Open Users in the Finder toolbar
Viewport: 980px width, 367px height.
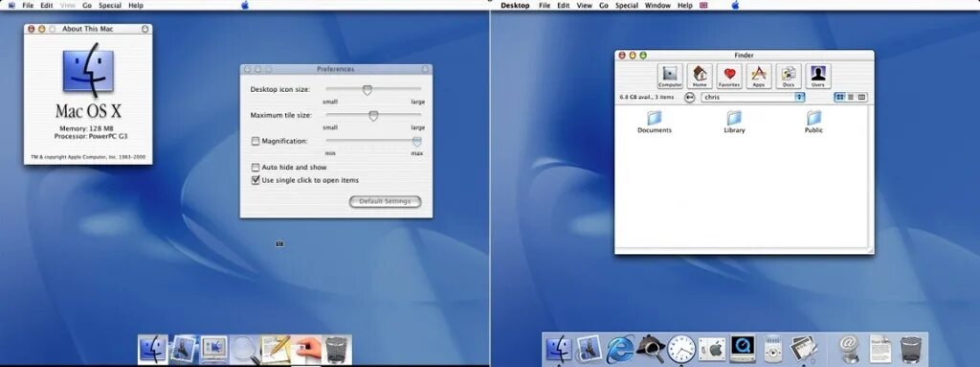[x=818, y=77]
